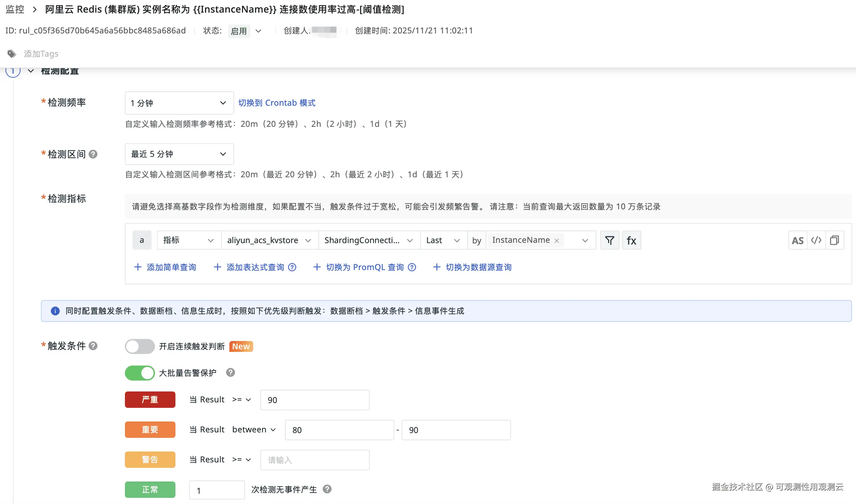Click the filter funnel icon in the query row

tap(610, 240)
